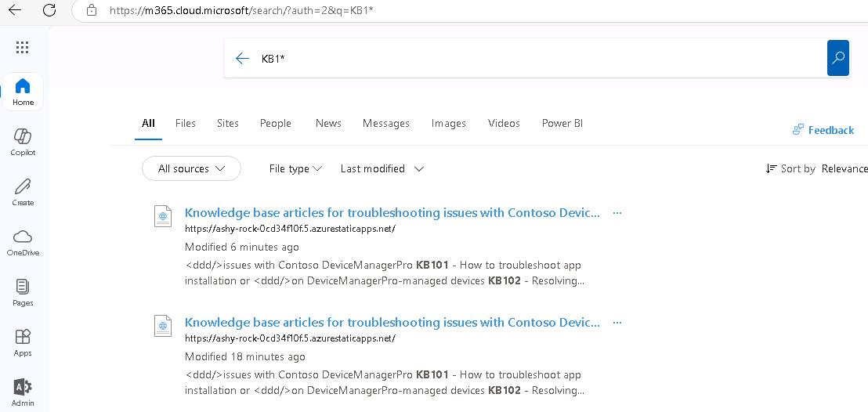The height and width of the screenshot is (412, 868).
Task: Open second result modified 18 minutes ago
Action: pyautogui.click(x=392, y=322)
